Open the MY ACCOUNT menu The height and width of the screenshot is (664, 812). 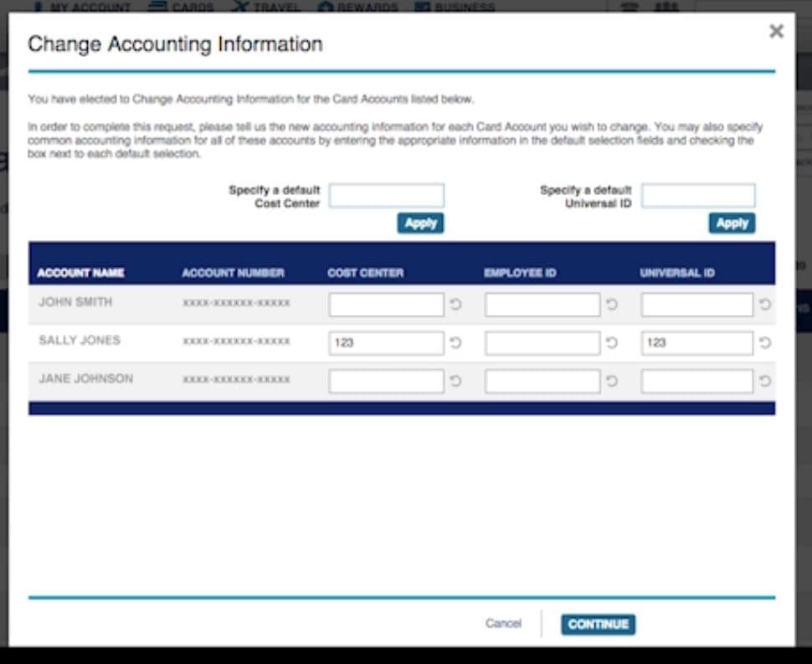(86, 7)
